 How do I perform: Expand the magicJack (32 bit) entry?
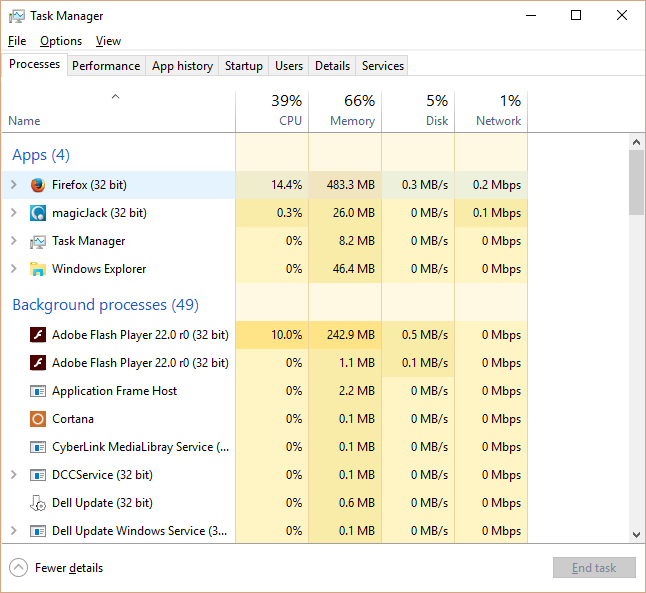coord(14,213)
